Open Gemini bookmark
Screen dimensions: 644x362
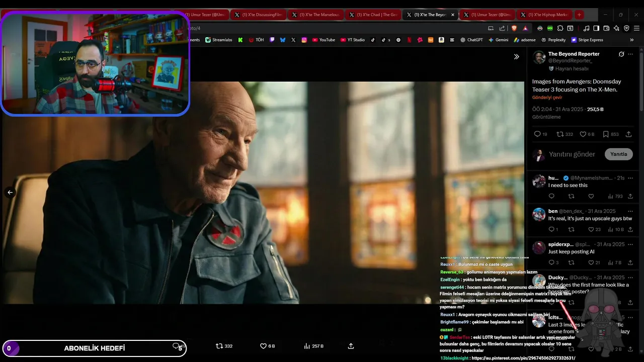tap(498, 40)
